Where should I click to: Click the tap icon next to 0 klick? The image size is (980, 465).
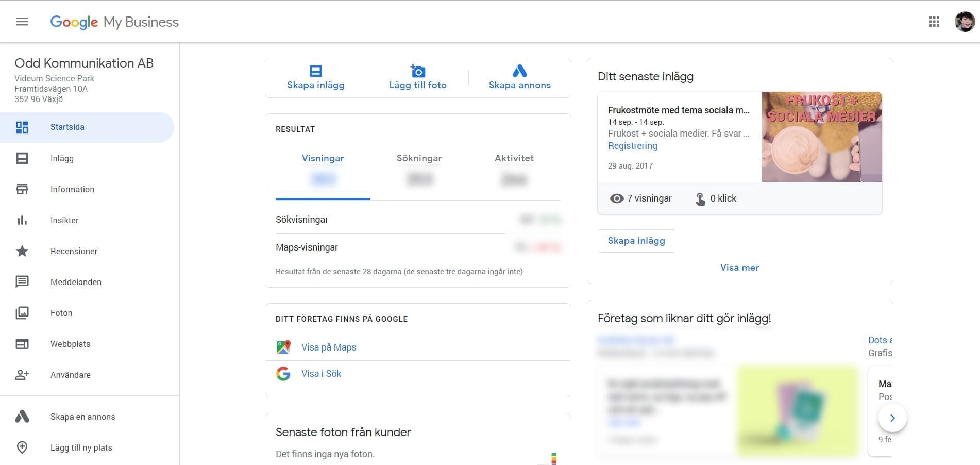click(x=700, y=199)
